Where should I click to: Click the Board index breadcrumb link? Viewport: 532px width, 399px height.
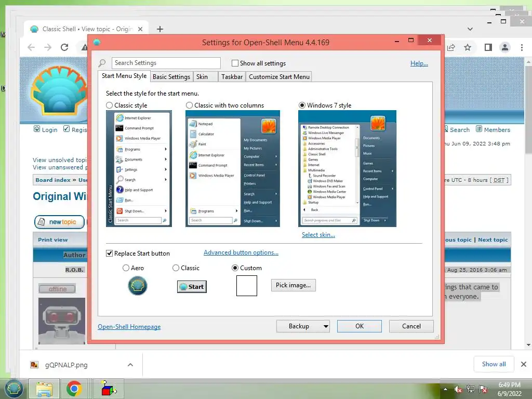pyautogui.click(x=53, y=180)
